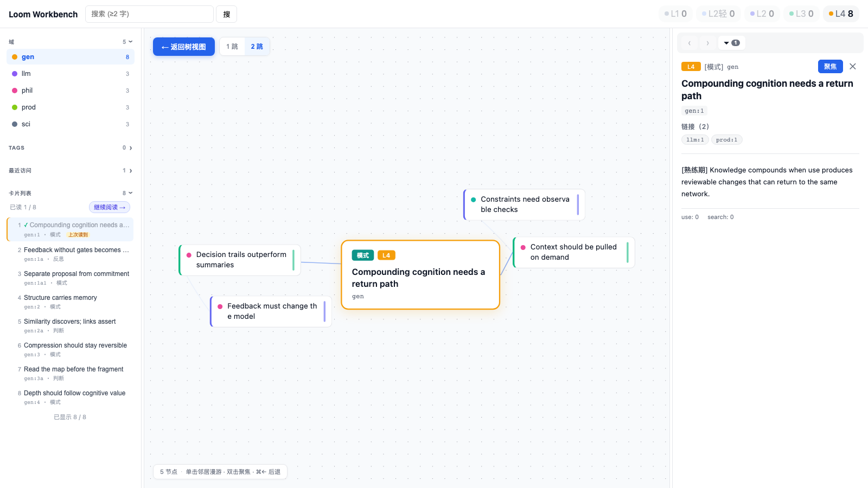Select the Constraints need observable checks node

point(524,204)
